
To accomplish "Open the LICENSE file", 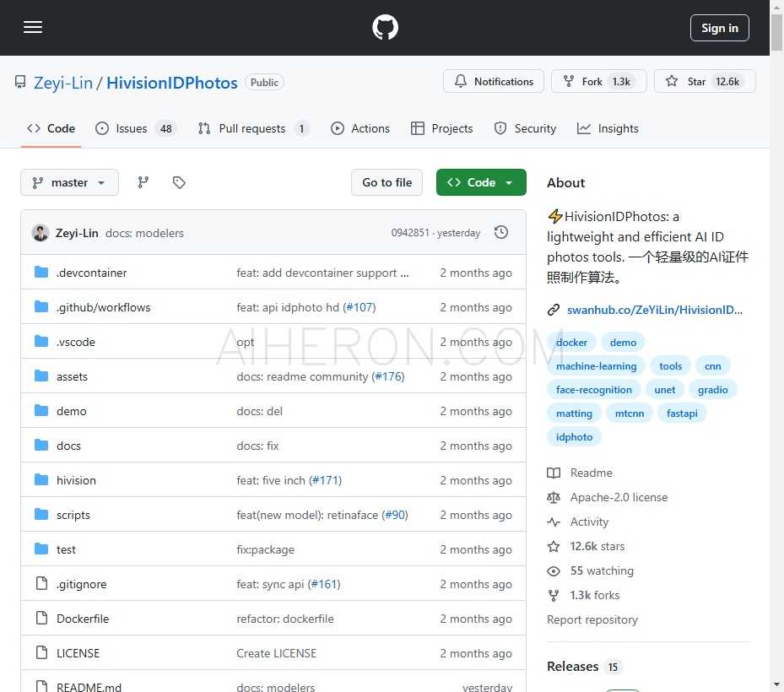I will click(78, 653).
